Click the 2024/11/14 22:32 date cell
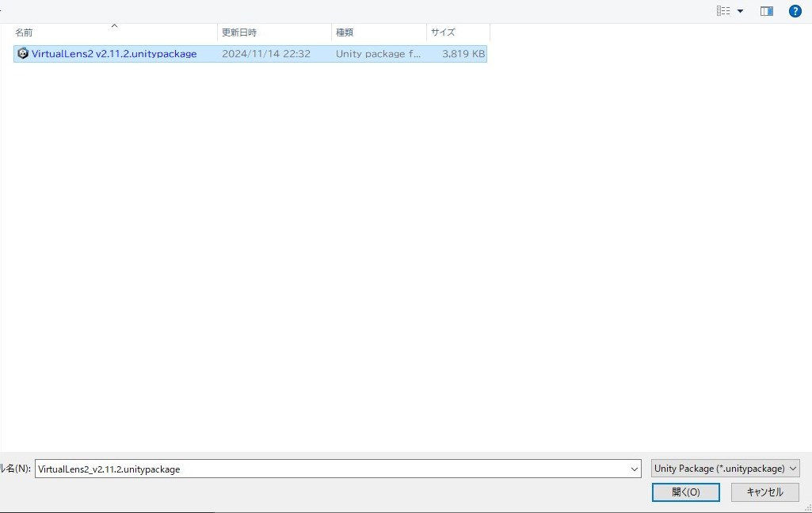 (266, 54)
